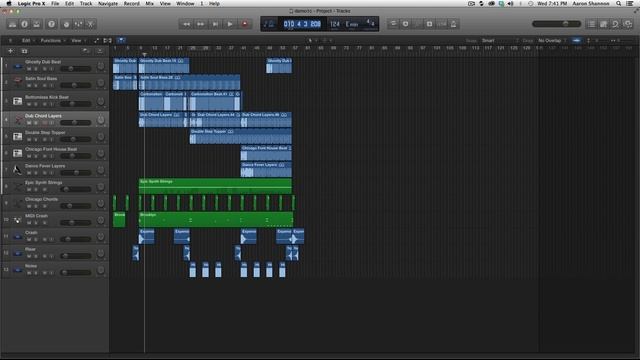Toggle the Flex show/hide button
The width and height of the screenshot is (640, 360).
(107, 40)
